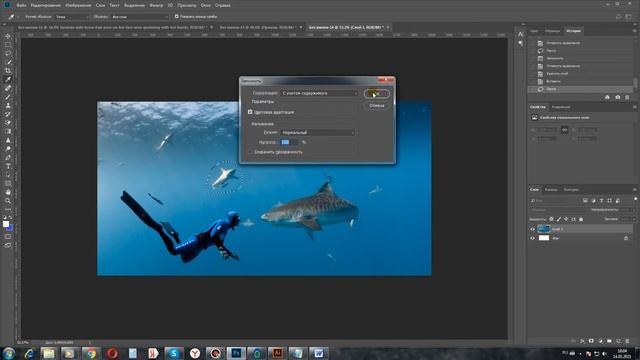Close the active document tab
Image resolution: width=640 pixels, height=360 pixels.
coord(388,27)
